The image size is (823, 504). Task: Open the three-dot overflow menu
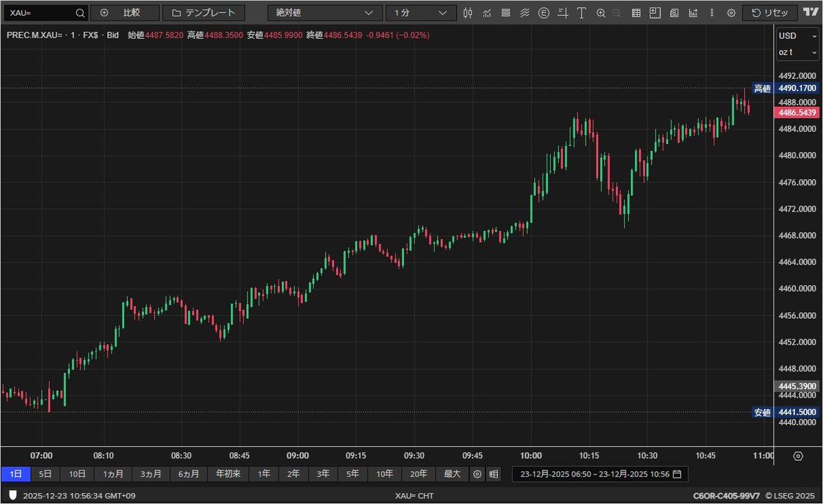(713, 12)
